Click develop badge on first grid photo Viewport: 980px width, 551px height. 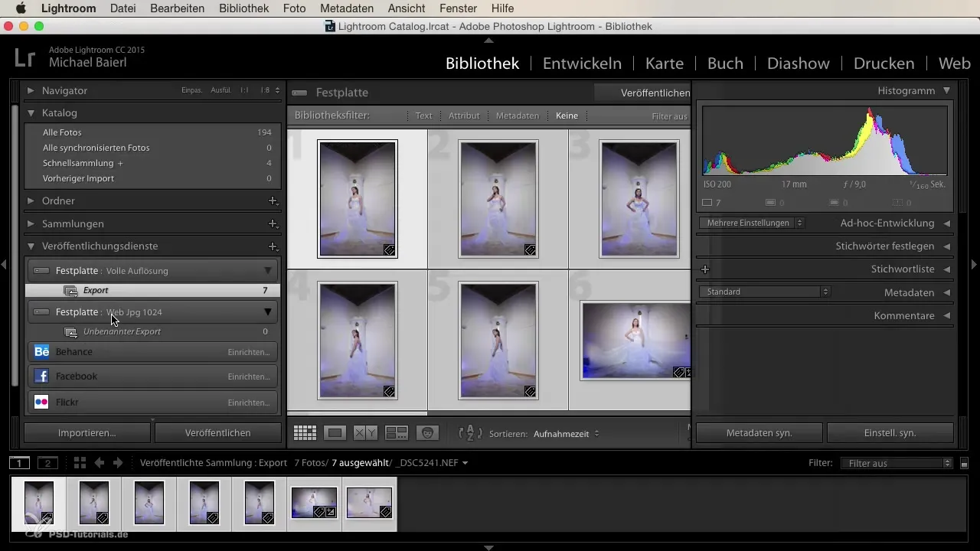pyautogui.click(x=389, y=249)
